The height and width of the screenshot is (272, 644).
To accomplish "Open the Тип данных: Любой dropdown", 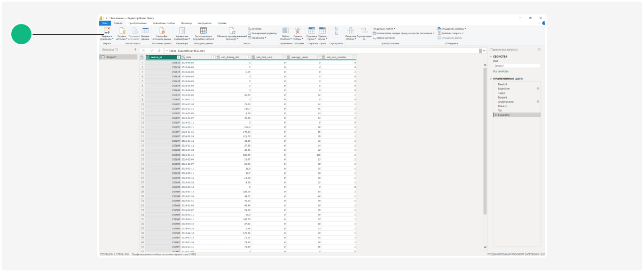I will click(384, 29).
